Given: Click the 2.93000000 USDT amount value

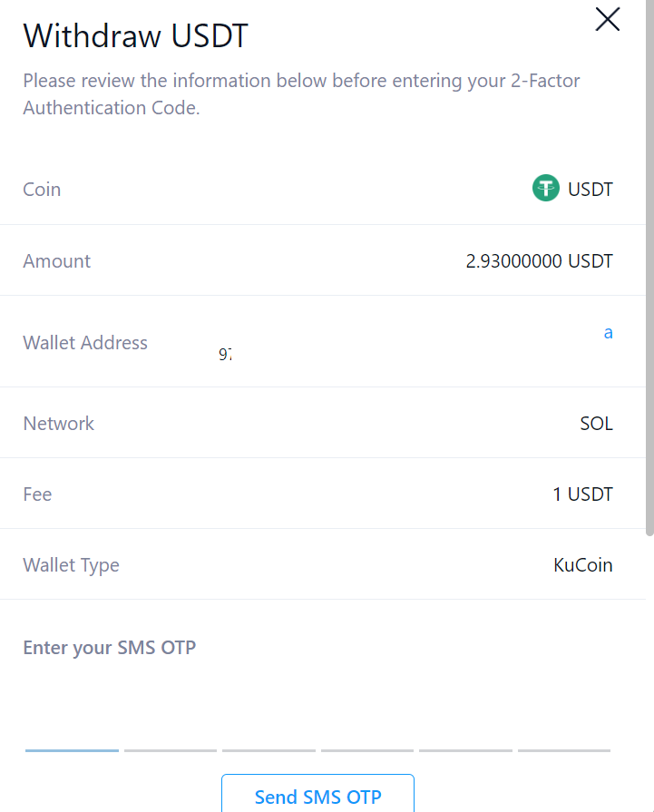Looking at the screenshot, I should click(539, 261).
